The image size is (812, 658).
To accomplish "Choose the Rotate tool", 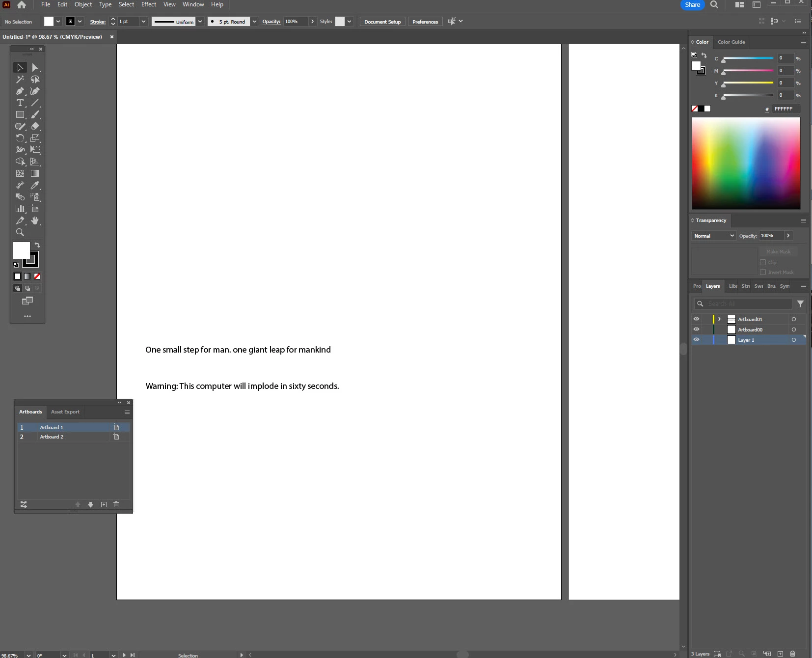I will click(20, 138).
